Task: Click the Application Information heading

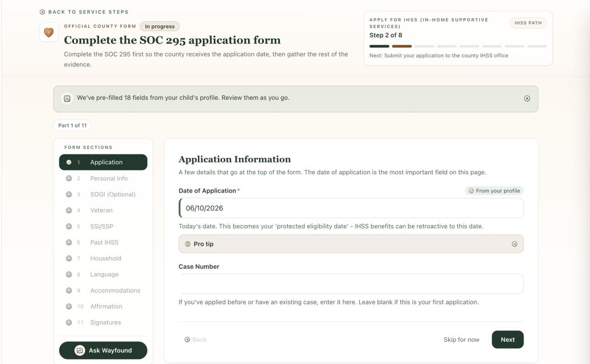Action: tap(234, 159)
